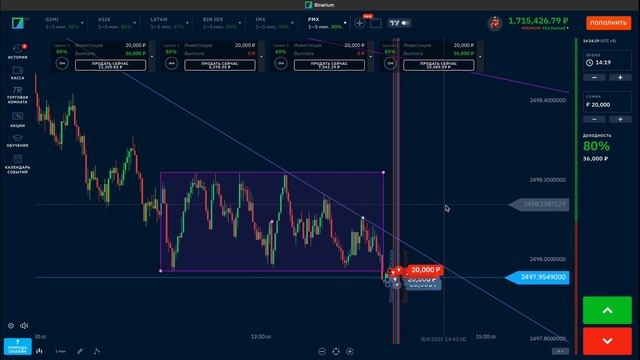This screenshot has width=640, height=360.
Task: Place a down trade with red arrow button
Action: pos(607,341)
